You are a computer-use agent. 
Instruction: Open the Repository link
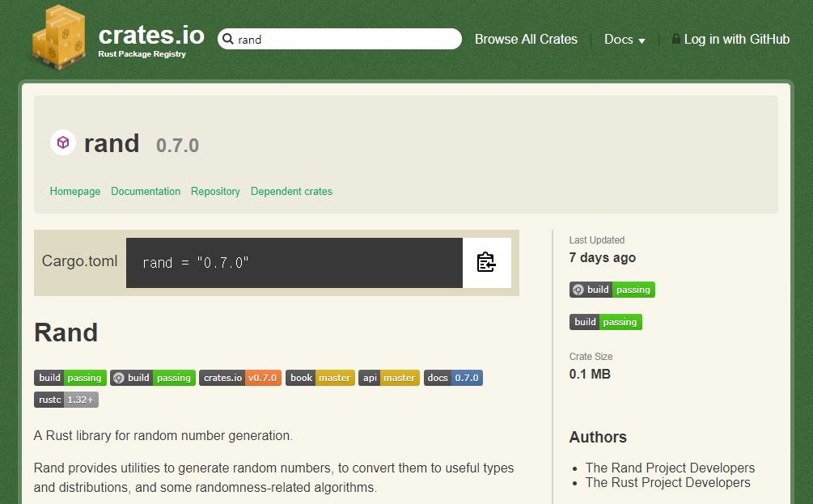tap(215, 192)
